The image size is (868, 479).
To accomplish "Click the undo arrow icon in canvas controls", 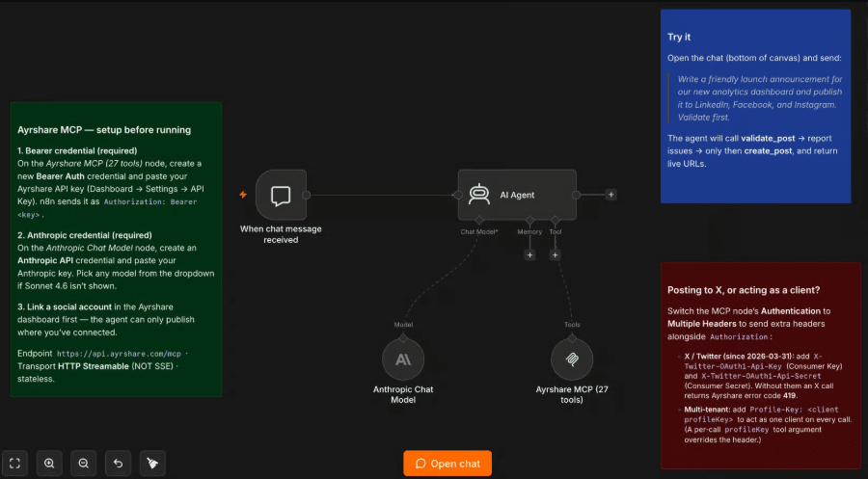I will tap(118, 463).
